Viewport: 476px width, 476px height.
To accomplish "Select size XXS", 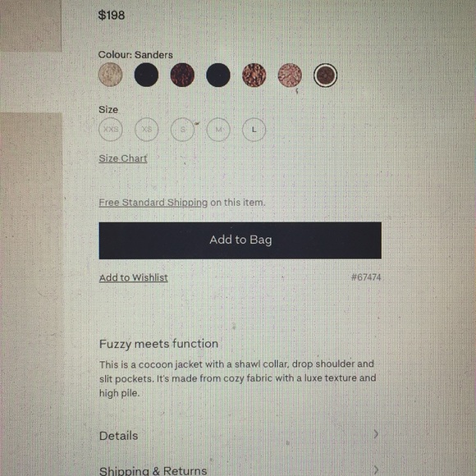I will 111,130.
